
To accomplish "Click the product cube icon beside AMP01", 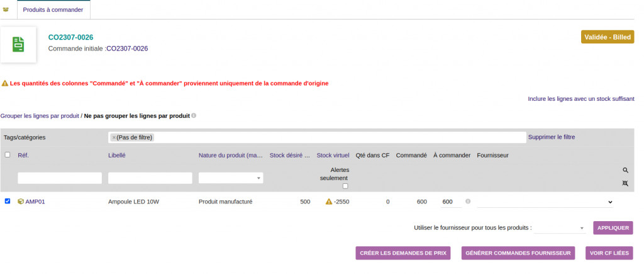I will coord(21,202).
